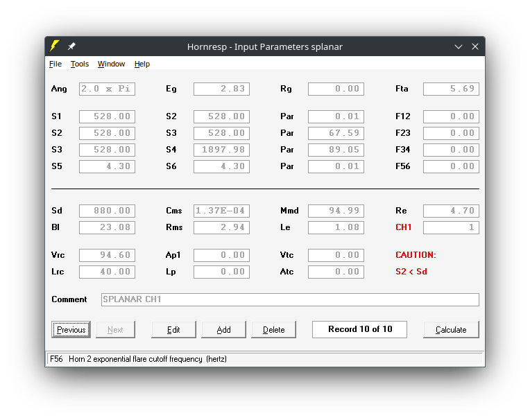Click the Par field in the S1 row
Image resolution: width=530 pixels, height=420 pixels.
[x=336, y=116]
